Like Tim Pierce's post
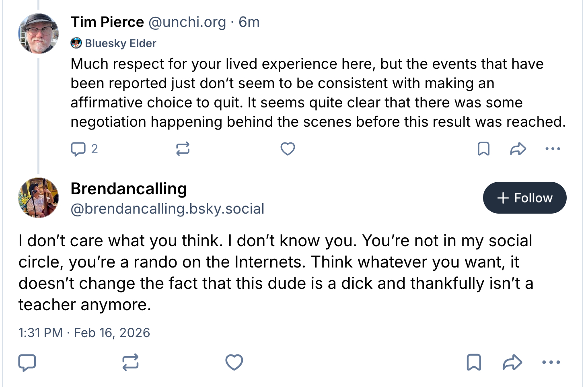Image resolution: width=588 pixels, height=387 pixels. [x=288, y=149]
